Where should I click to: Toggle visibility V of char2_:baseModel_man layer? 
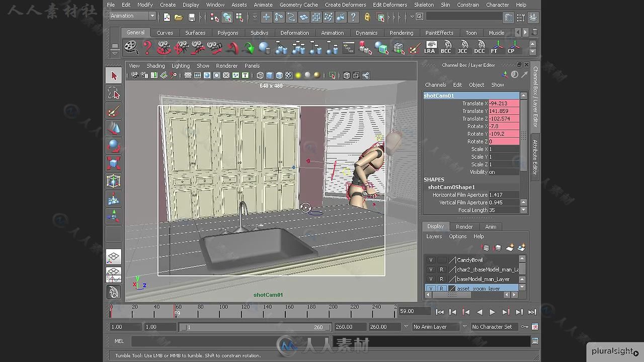(x=430, y=269)
